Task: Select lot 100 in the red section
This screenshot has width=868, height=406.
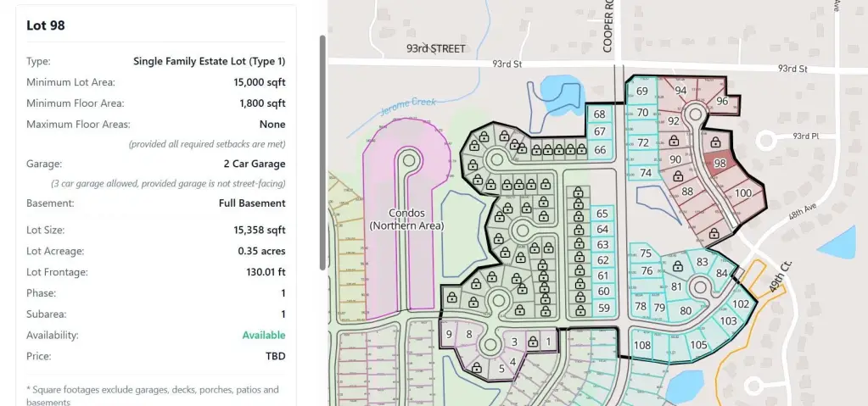Action: (743, 193)
